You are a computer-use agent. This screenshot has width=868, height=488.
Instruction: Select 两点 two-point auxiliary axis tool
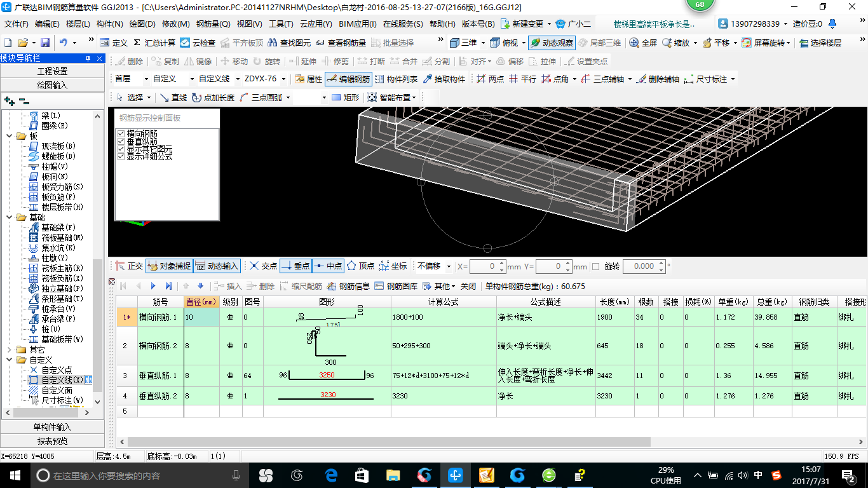pyautogui.click(x=490, y=79)
